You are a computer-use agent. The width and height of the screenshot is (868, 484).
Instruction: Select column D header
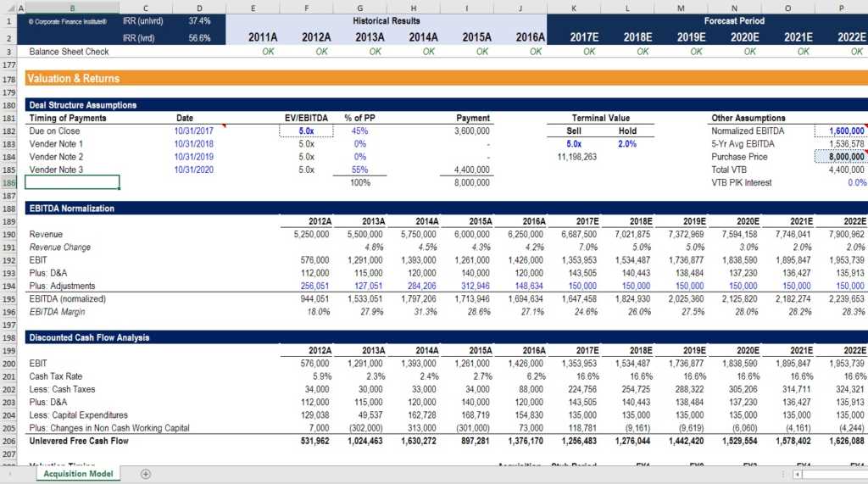[x=199, y=8]
